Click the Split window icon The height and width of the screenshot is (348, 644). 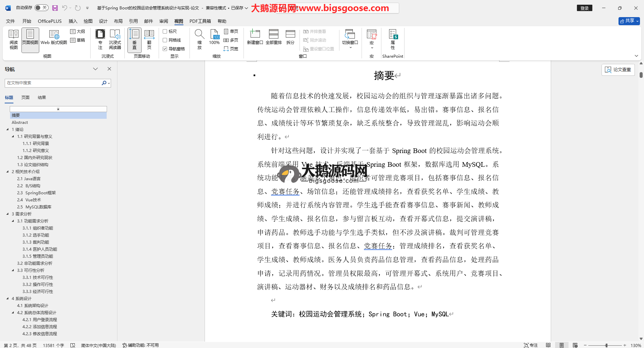pyautogui.click(x=290, y=38)
